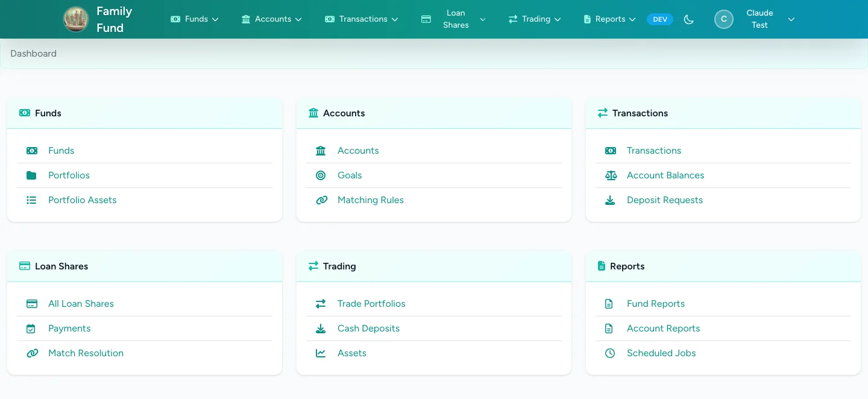Click the arrows icon beside Trade Portfolios
This screenshot has height=399, width=868.
pyautogui.click(x=321, y=304)
